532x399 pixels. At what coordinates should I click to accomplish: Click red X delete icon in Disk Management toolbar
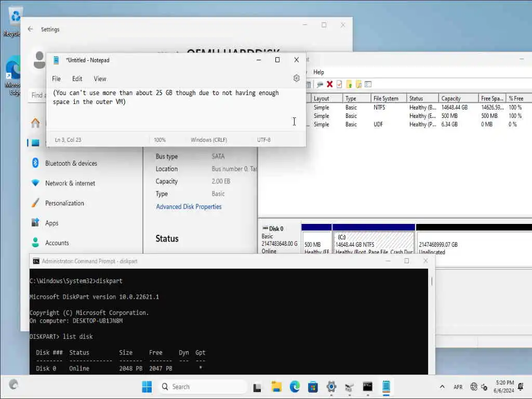point(329,84)
